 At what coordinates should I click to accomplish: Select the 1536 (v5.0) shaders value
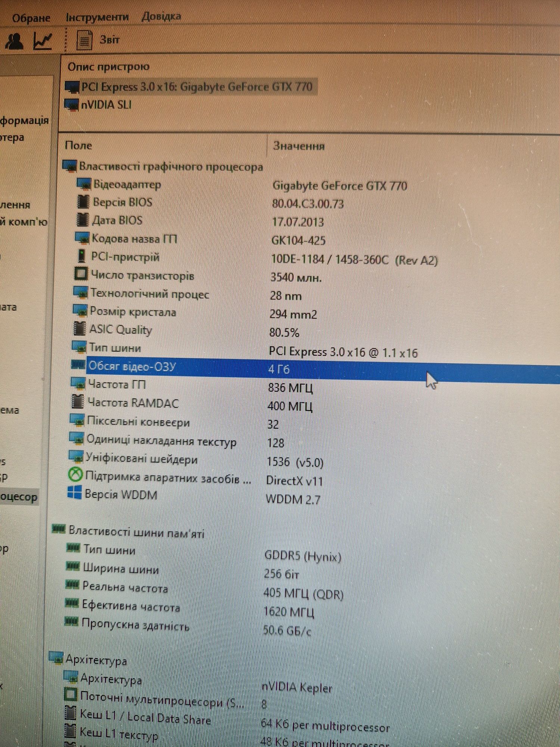pyautogui.click(x=295, y=462)
